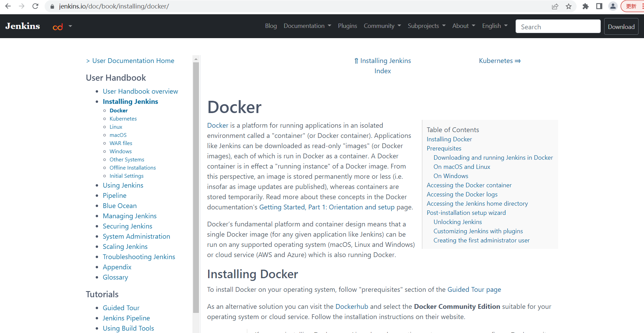Click sidebar scrollbar up arrow
644x333 pixels.
coord(196,59)
